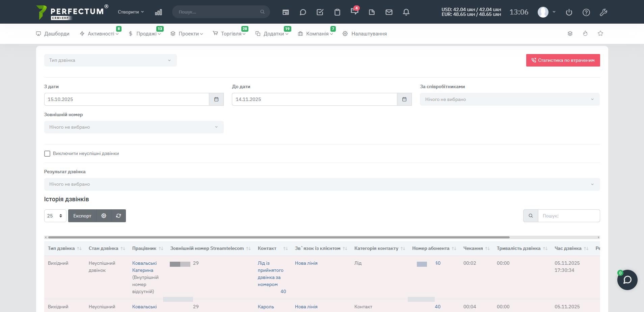Click 'Статистика по втраченим' button

coord(563,60)
